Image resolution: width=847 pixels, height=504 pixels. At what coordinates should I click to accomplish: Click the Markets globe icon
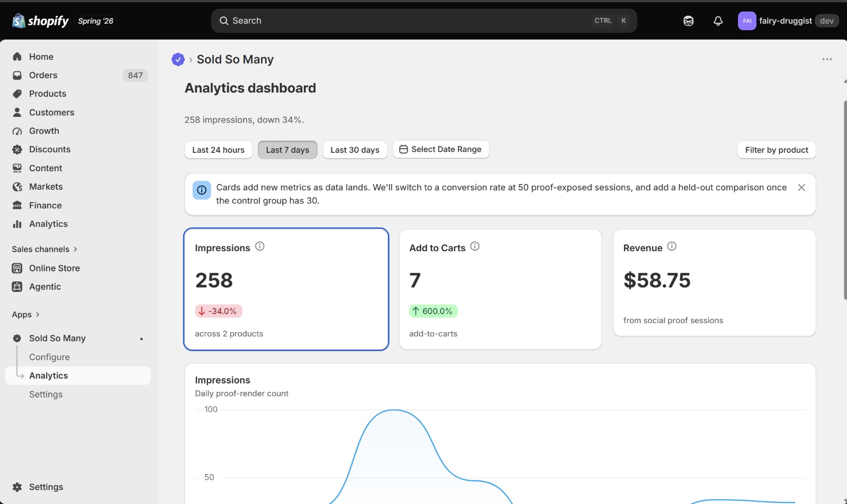point(17,187)
